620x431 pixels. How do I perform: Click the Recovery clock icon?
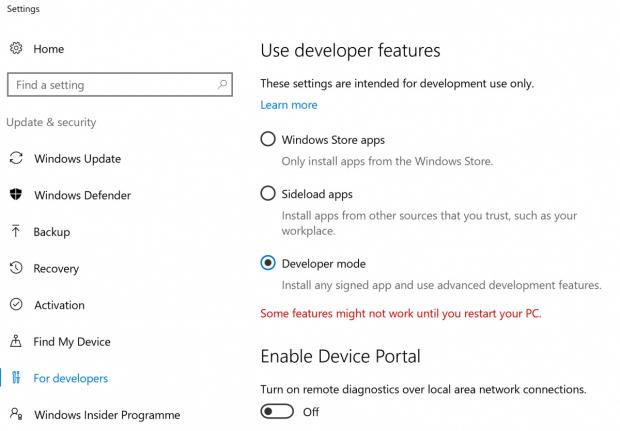(x=16, y=268)
